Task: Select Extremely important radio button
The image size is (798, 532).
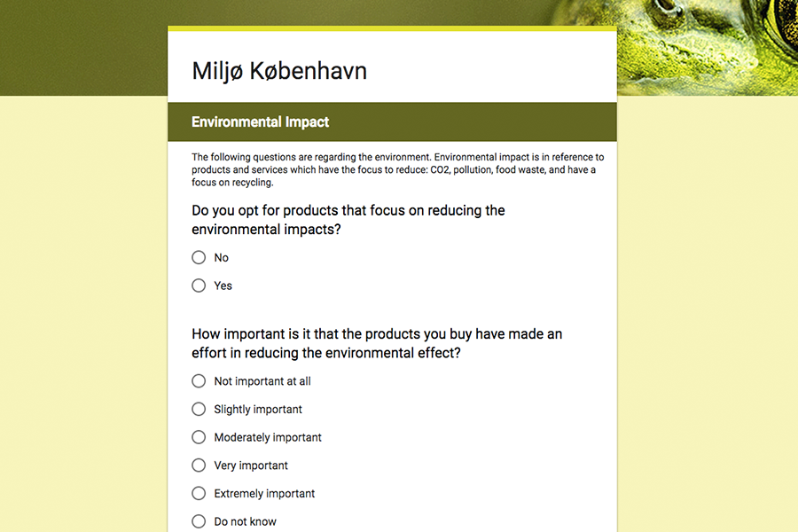Action: click(199, 493)
